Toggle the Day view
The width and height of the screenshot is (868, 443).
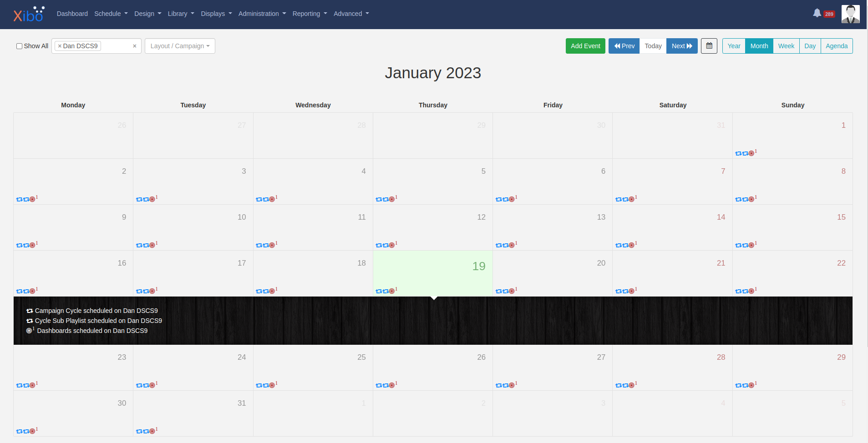[810, 45]
